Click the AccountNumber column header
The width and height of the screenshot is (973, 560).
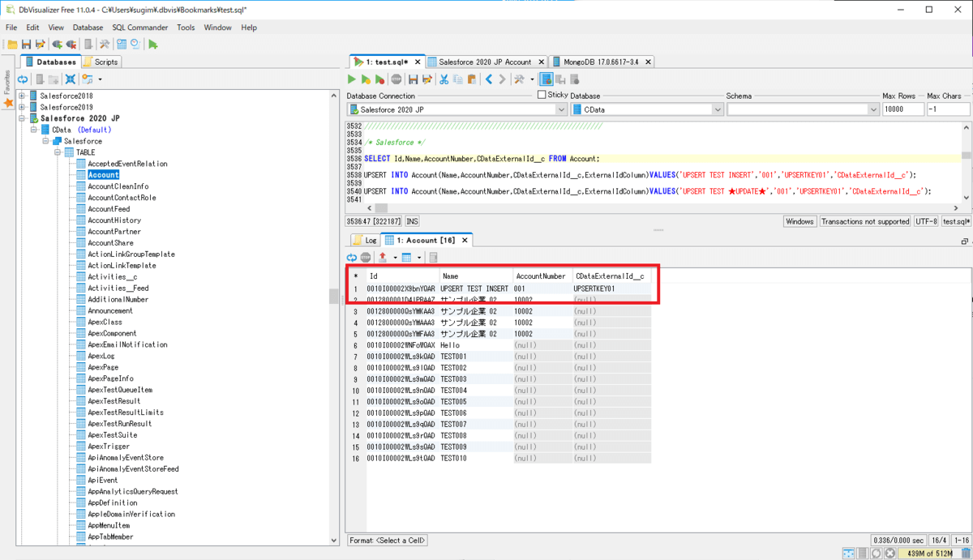coord(541,276)
